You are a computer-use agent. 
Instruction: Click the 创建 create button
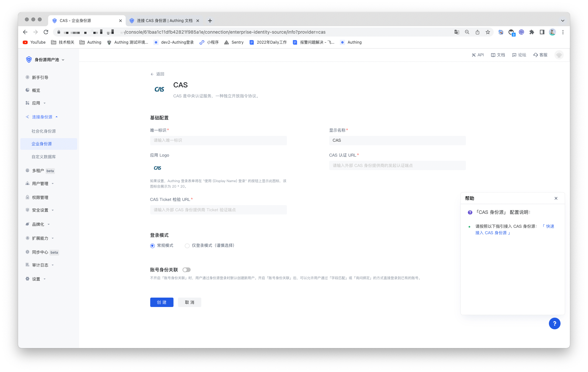[x=162, y=302]
